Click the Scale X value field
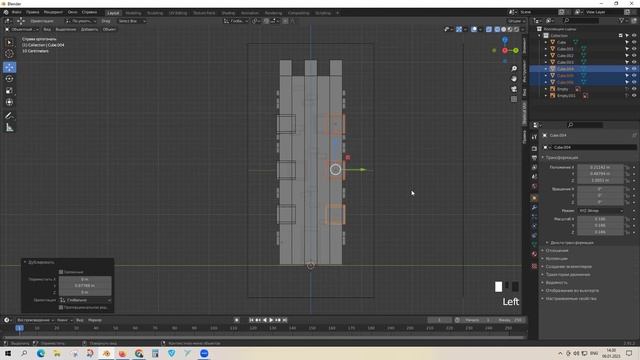 coord(600,219)
